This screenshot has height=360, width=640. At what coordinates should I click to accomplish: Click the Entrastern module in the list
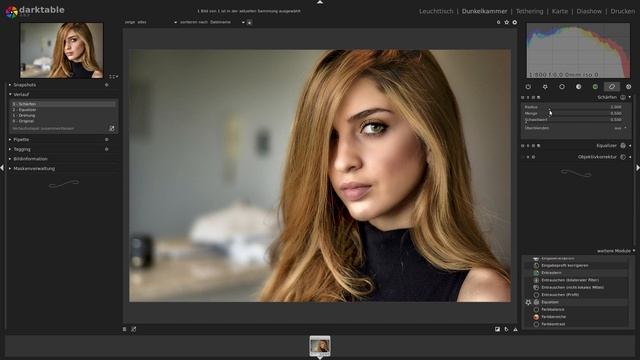551,273
